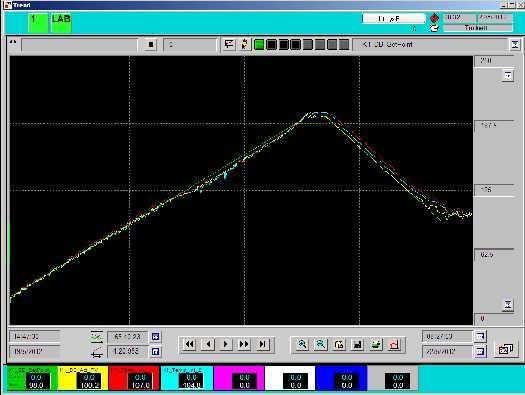Click the red swatch showing 107.0
Image resolution: width=525 pixels, height=395 pixels.
134,378
